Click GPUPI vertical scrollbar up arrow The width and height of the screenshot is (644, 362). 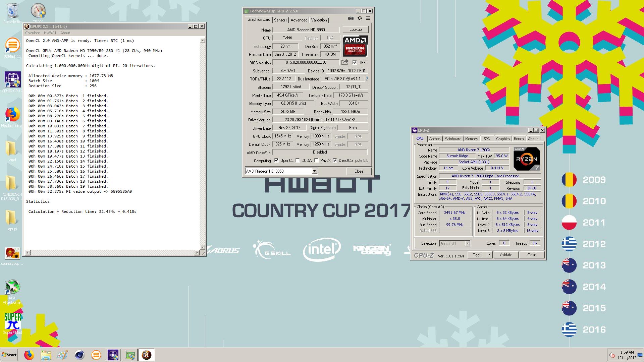[x=202, y=41]
